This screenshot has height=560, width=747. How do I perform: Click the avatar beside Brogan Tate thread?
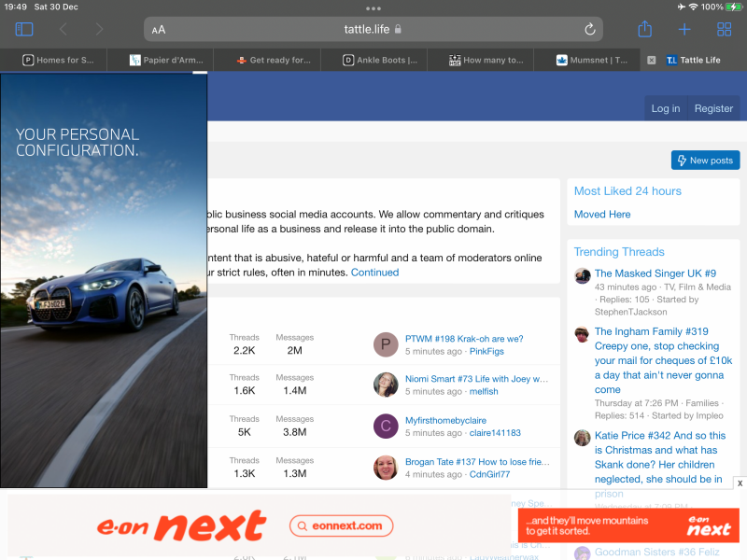386,468
